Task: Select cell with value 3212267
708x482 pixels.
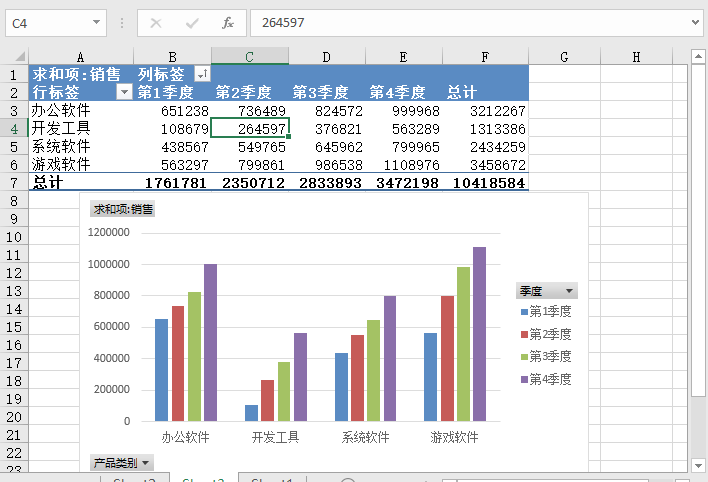Action: coord(485,110)
